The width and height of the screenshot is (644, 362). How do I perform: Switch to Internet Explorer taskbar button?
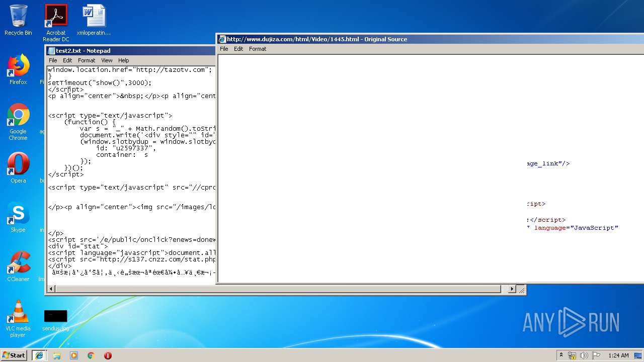[39, 355]
